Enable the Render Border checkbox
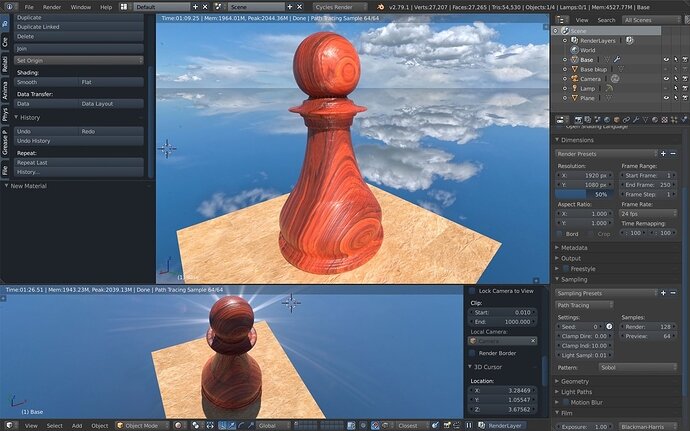 pyautogui.click(x=472, y=353)
